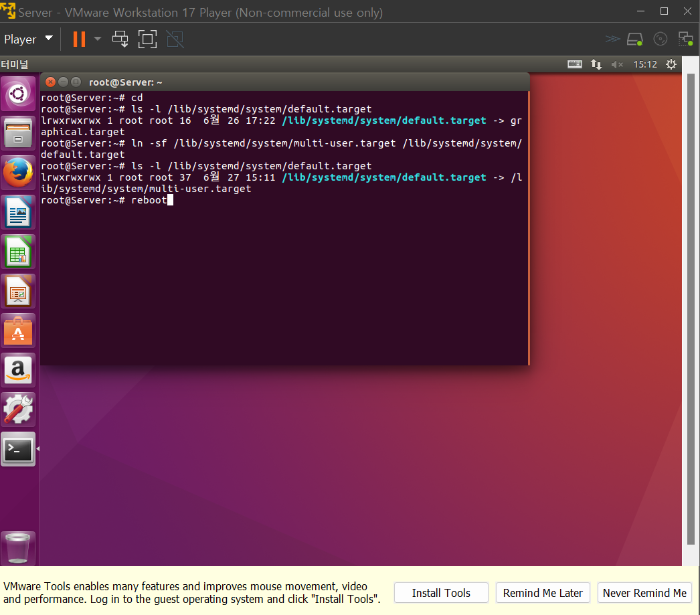This screenshot has width=700, height=615.
Task: Open the clock showing 15:12
Action: pos(645,64)
